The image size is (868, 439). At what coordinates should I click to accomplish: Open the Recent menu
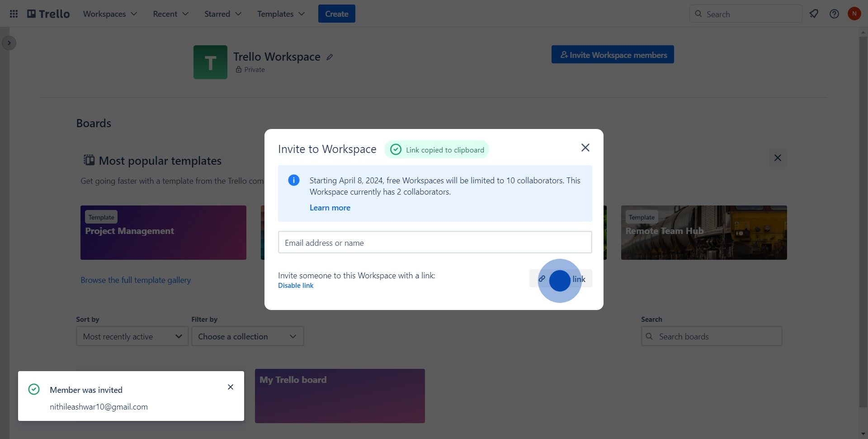click(x=170, y=14)
